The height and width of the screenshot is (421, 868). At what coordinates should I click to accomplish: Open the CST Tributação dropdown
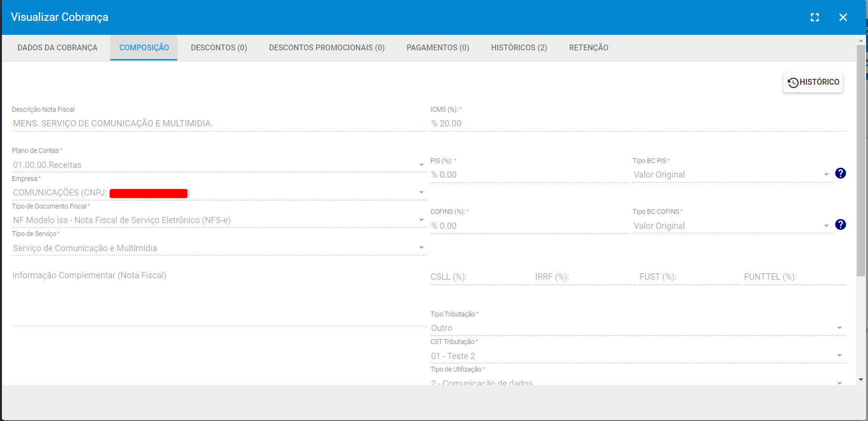[x=638, y=356]
